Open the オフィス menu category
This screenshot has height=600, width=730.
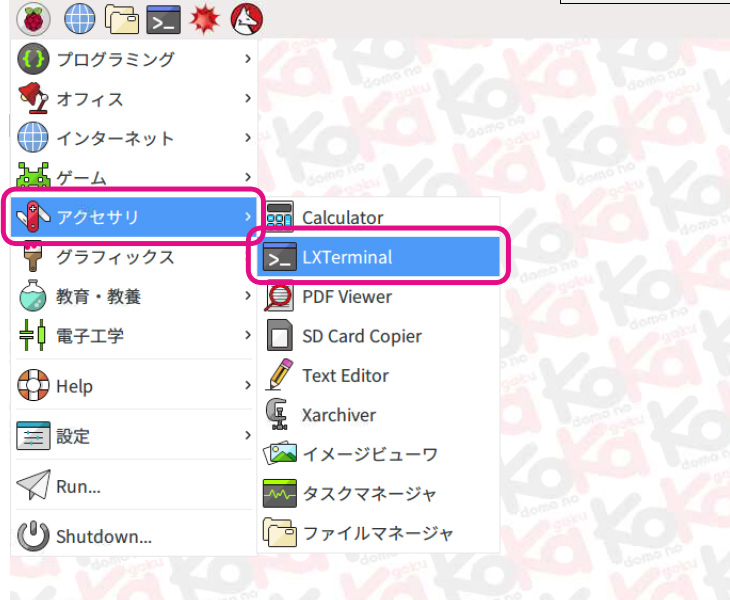(134, 98)
